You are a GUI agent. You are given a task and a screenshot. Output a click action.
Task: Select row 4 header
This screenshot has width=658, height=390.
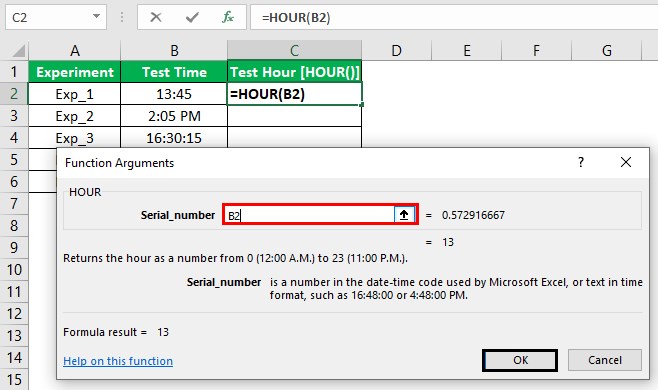pos(14,138)
